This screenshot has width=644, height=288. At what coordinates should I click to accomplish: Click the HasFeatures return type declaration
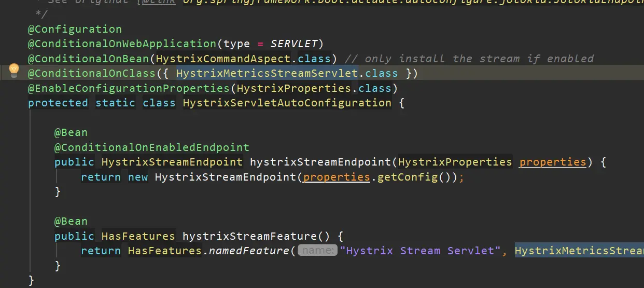138,236
